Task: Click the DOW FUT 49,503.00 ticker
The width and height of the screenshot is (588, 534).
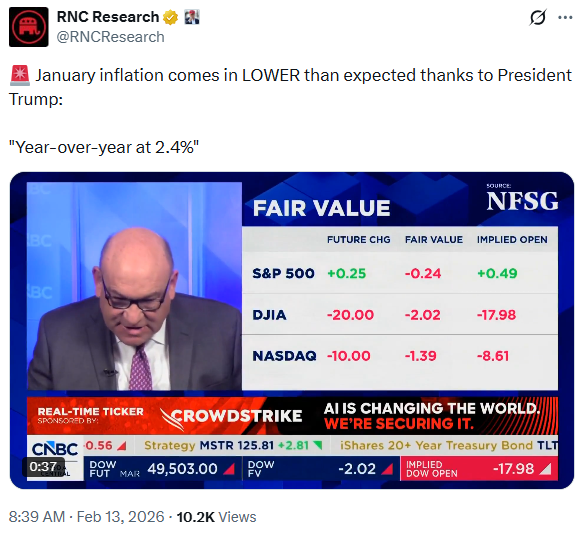Action: (x=162, y=468)
